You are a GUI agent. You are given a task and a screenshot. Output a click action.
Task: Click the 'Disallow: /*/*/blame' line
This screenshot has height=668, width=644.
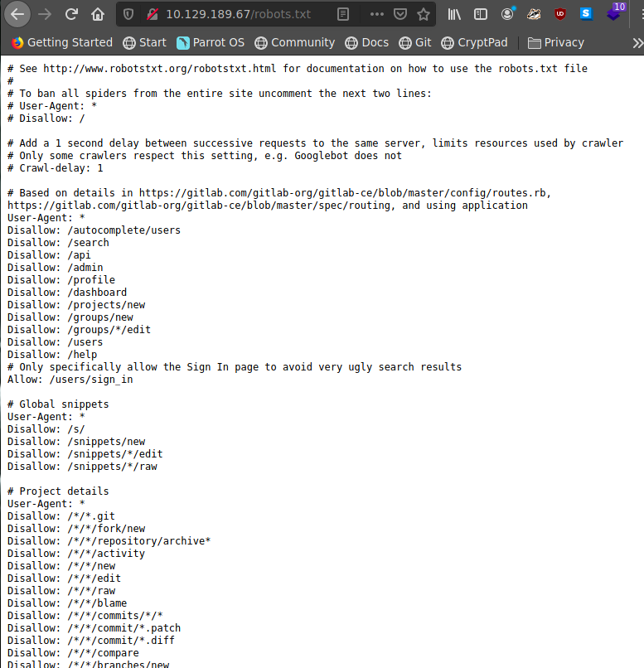tap(67, 603)
